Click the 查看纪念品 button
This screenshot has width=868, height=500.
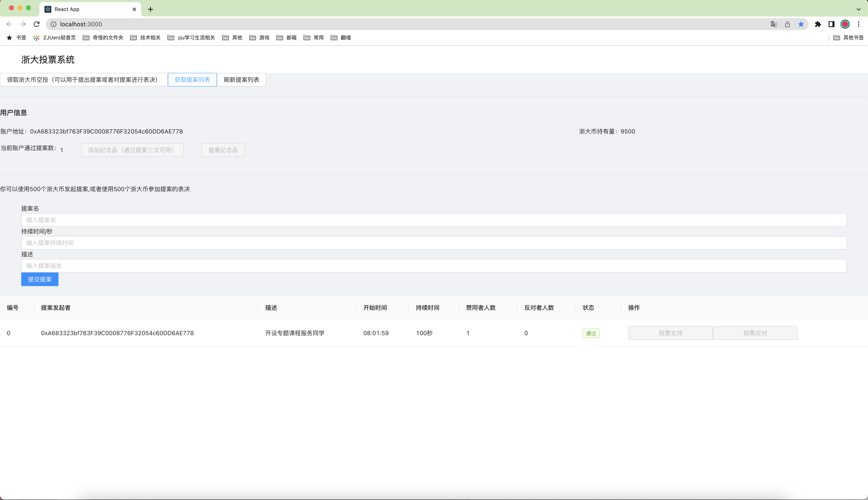point(223,150)
